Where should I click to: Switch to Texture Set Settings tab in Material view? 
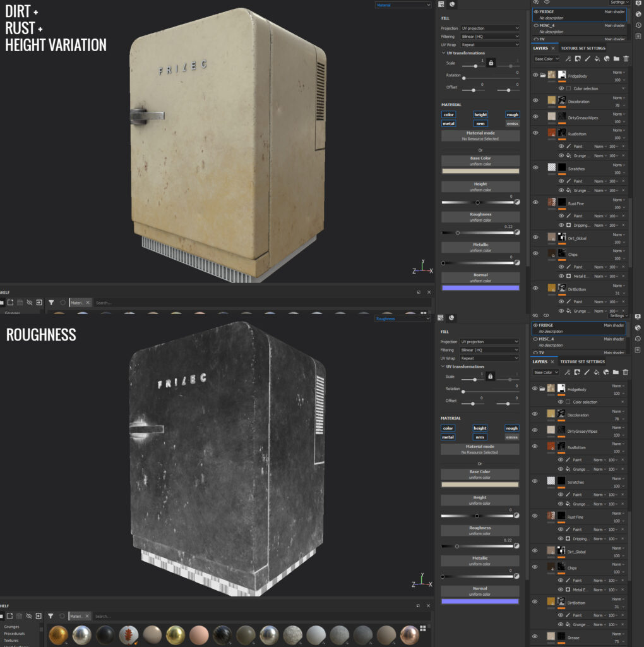pyautogui.click(x=583, y=48)
